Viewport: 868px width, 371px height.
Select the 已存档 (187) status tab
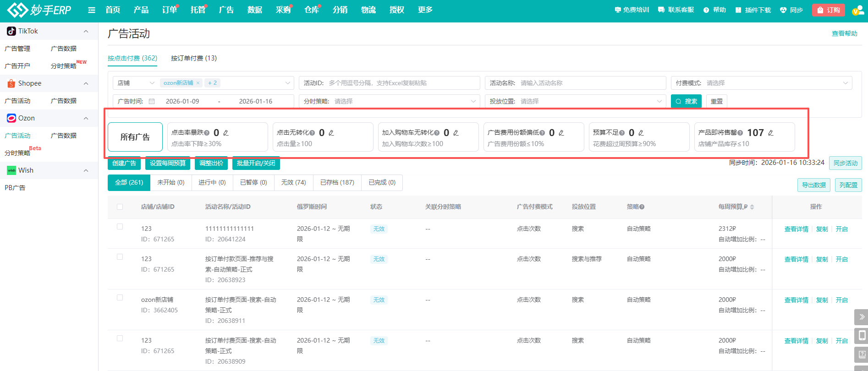coord(337,182)
